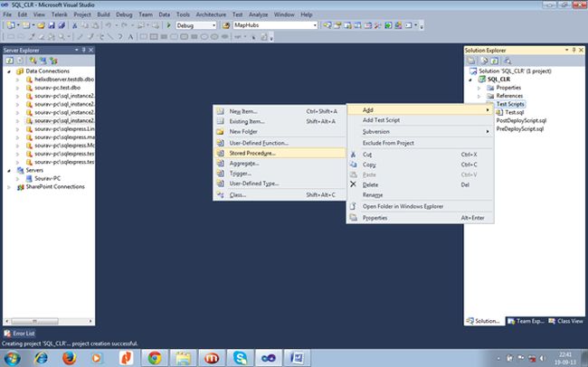The width and height of the screenshot is (588, 367).
Task: Choose Trigger... from the Add submenu
Action: coord(280,174)
